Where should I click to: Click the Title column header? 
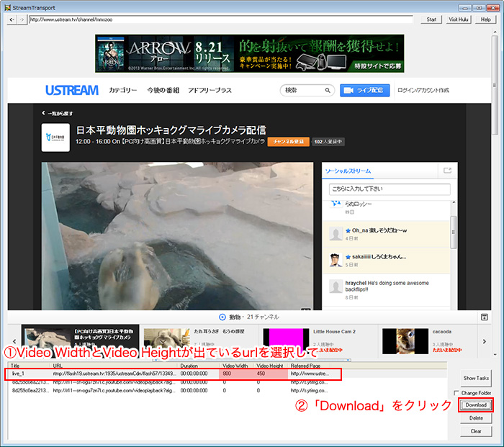coord(30,366)
